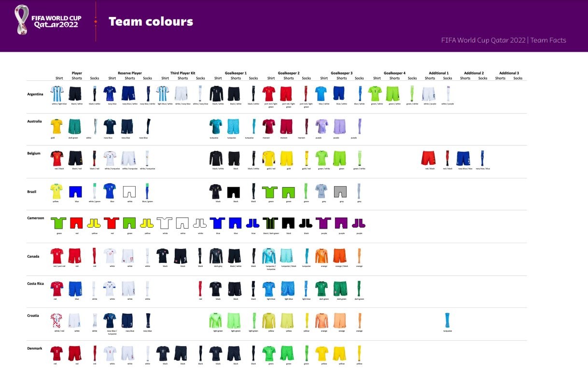Click the Team Facts header text
Viewport: 588px width, 378px height.
point(548,40)
